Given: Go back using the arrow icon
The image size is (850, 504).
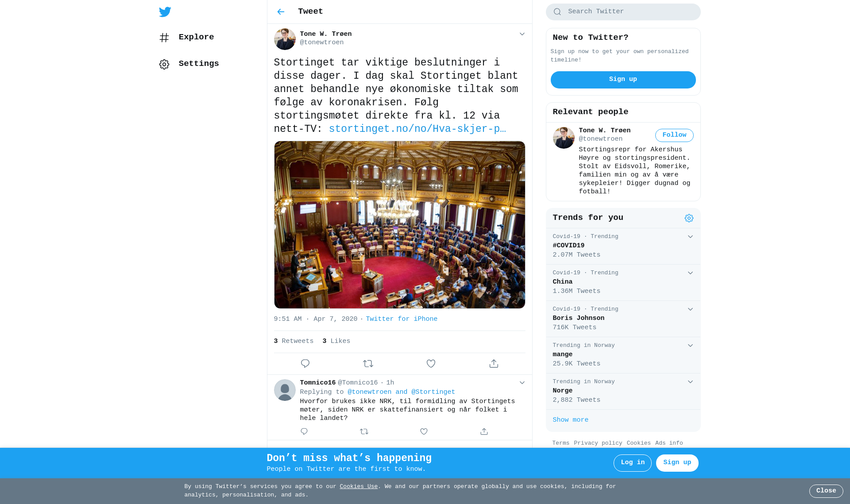Looking at the screenshot, I should 281,12.
